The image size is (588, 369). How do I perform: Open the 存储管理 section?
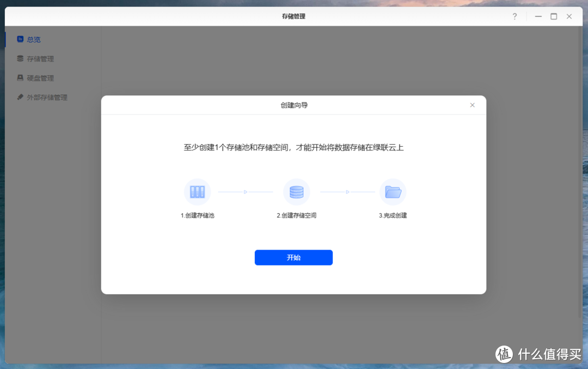41,58
